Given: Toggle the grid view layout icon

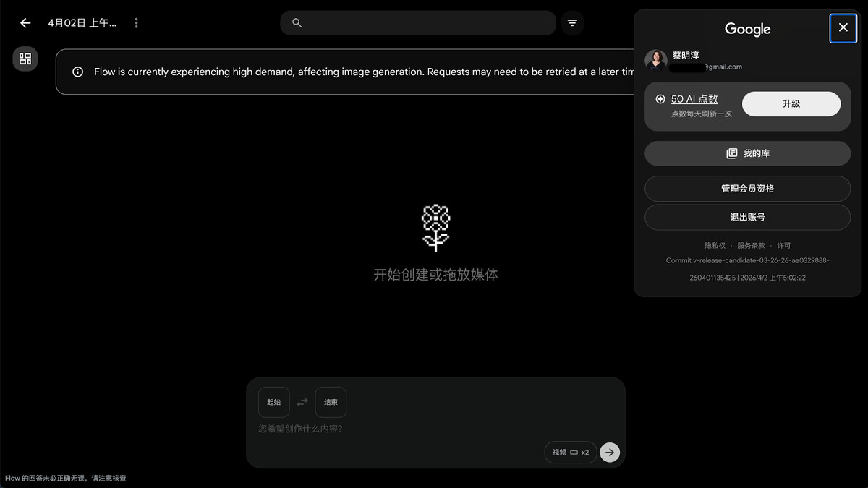Looking at the screenshot, I should tap(25, 59).
